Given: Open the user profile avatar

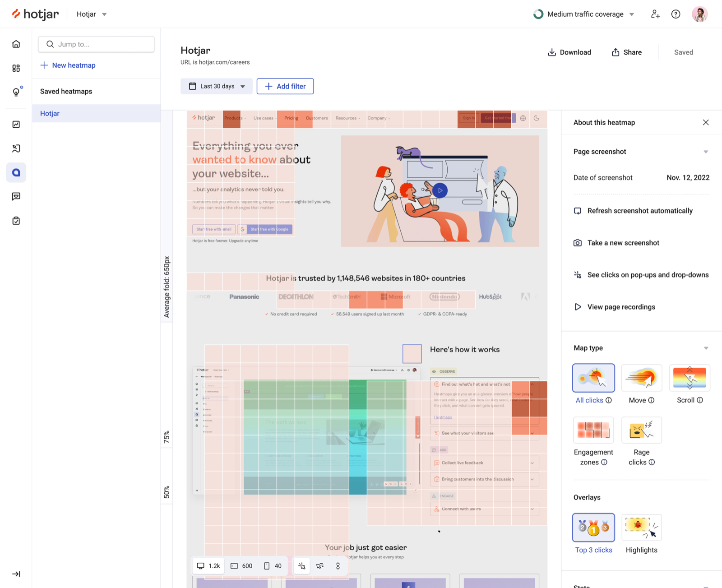Looking at the screenshot, I should click(700, 14).
